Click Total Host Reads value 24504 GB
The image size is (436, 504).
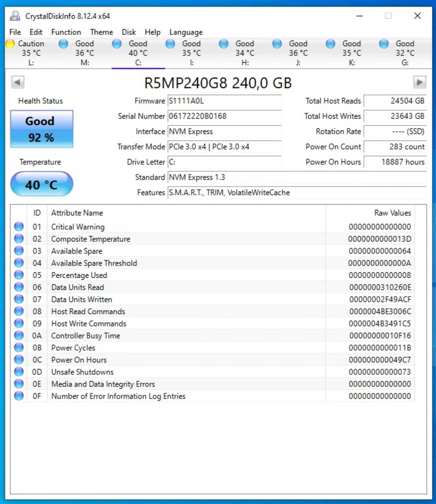coord(395,101)
